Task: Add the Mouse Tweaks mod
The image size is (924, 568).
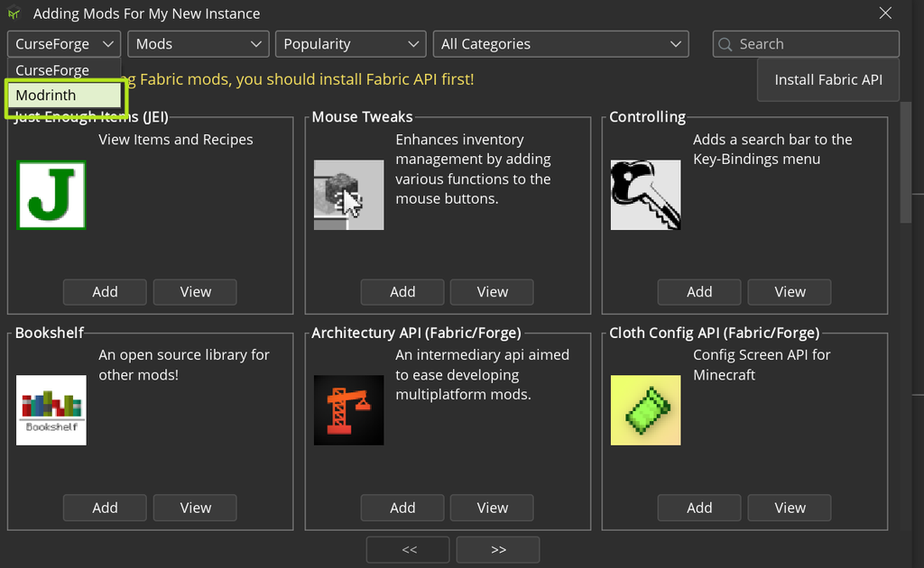Action: [x=402, y=292]
